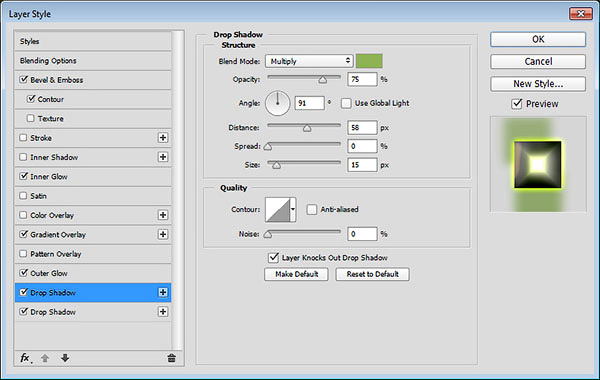Click the Spread value field
Viewport: 600px width, 380px height.
pyautogui.click(x=362, y=146)
